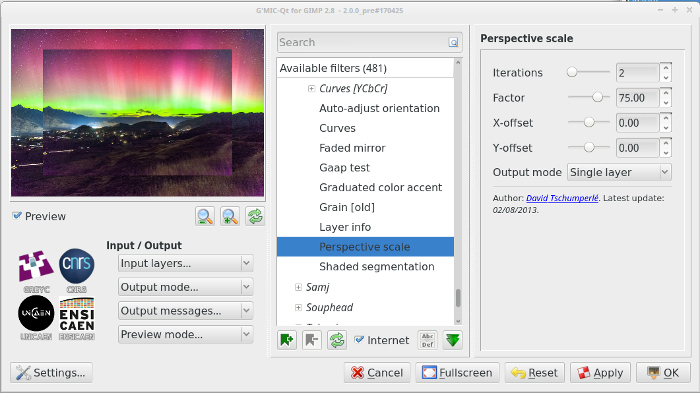Click the Apply button
Screen dimensions: 700x393
coord(600,372)
